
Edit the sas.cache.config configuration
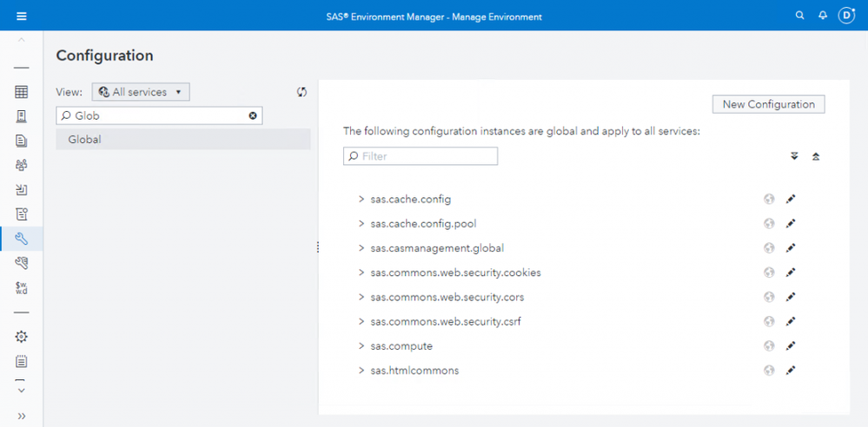pyautogui.click(x=791, y=200)
